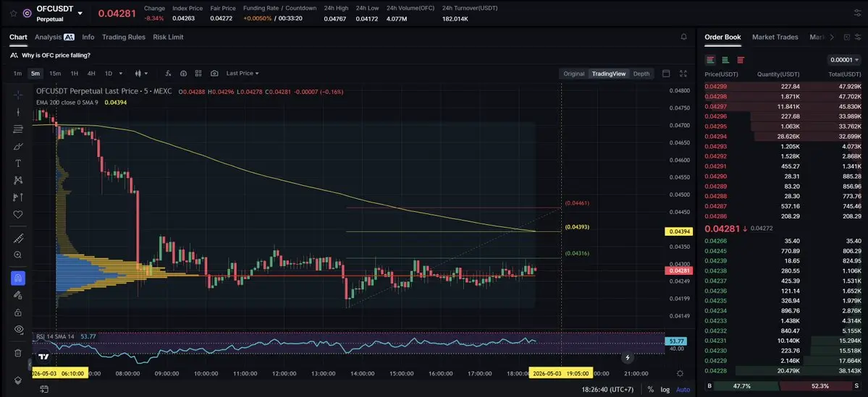The width and height of the screenshot is (868, 397).
Task: Open layout settings icon at top right
Action: [857, 13]
